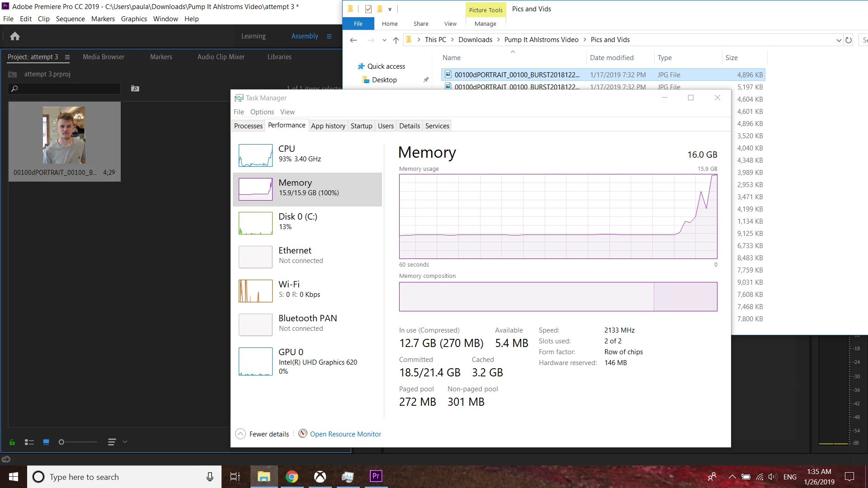Select the GPU 0 performance graph
The image size is (868, 488).
(x=255, y=361)
